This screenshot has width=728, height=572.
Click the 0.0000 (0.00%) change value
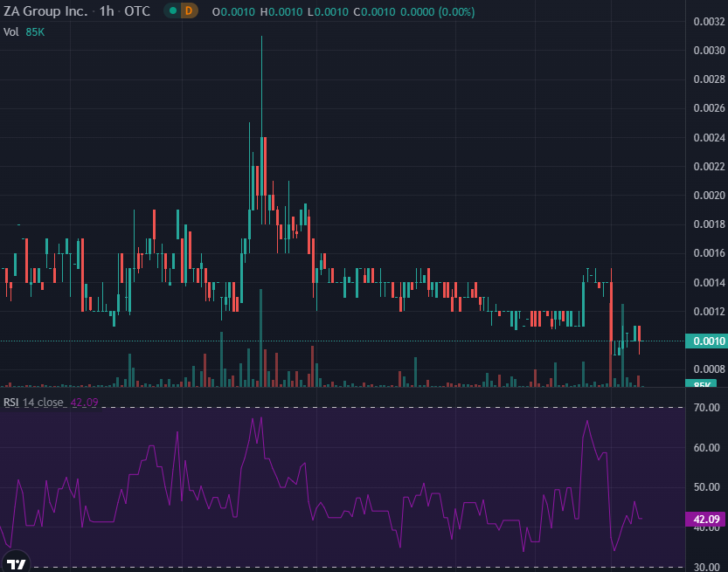coord(437,11)
